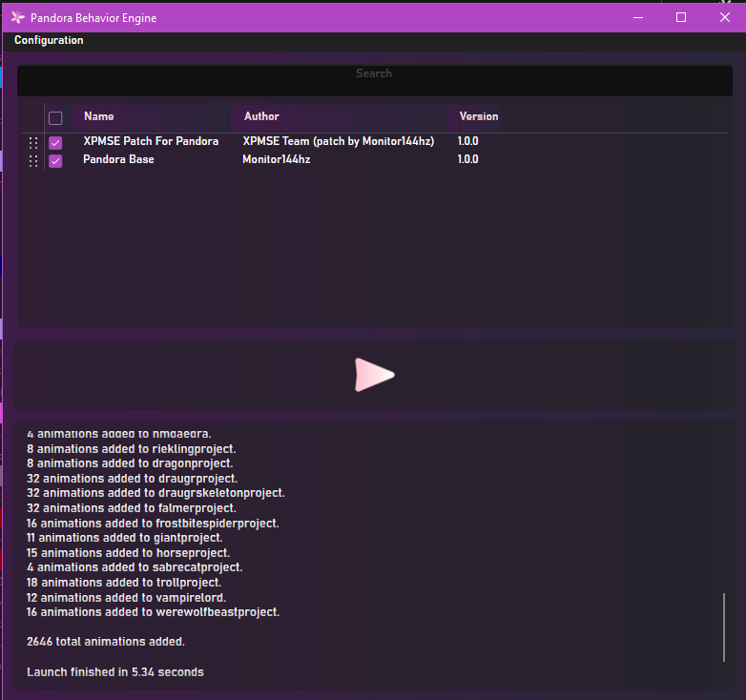
Task: Grab the drag handle for Pandora Base row
Action: click(x=32, y=161)
